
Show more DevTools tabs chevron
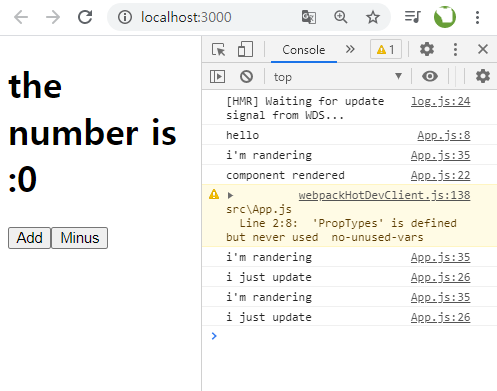click(x=350, y=49)
